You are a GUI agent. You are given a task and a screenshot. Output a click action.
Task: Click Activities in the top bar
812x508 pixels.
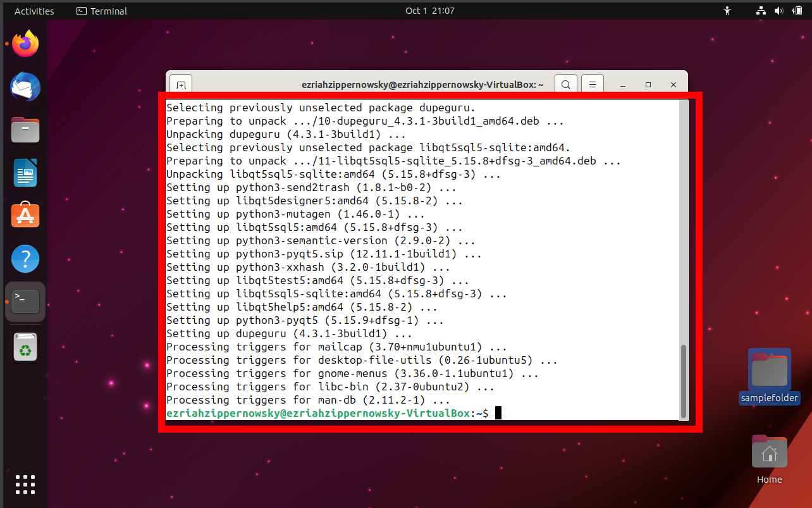click(x=34, y=10)
